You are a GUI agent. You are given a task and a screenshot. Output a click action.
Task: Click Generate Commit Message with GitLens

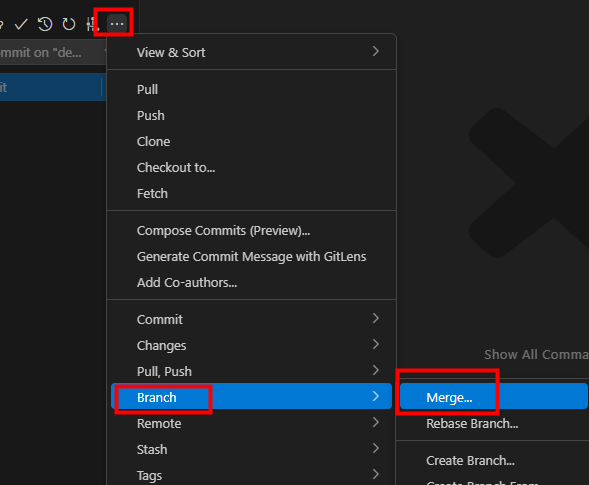(251, 256)
